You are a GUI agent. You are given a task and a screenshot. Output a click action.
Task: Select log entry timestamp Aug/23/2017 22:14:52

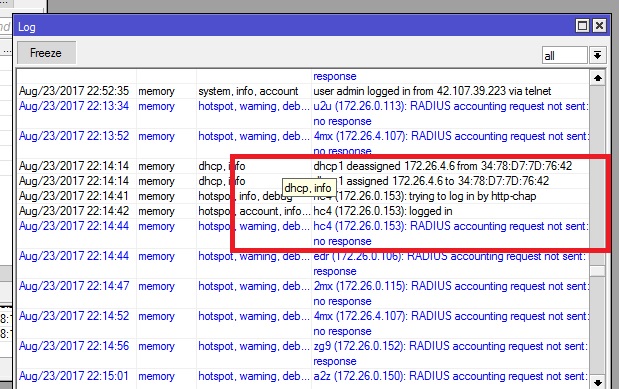(74, 316)
